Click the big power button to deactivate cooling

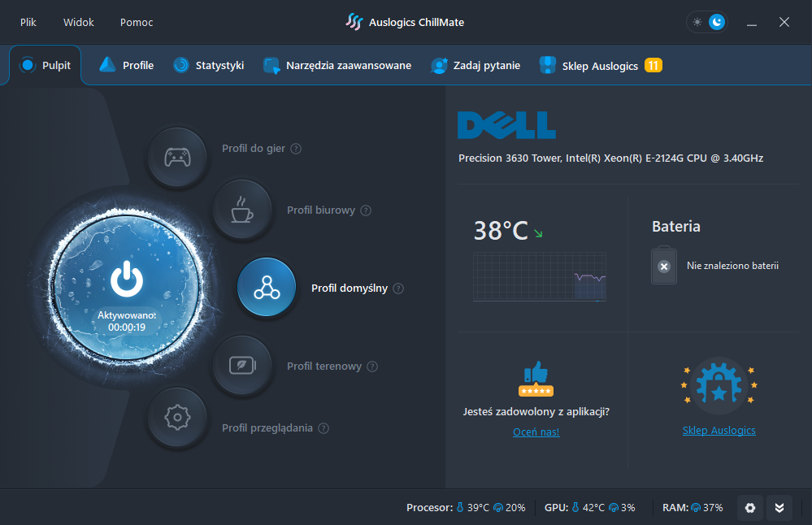pos(126,286)
